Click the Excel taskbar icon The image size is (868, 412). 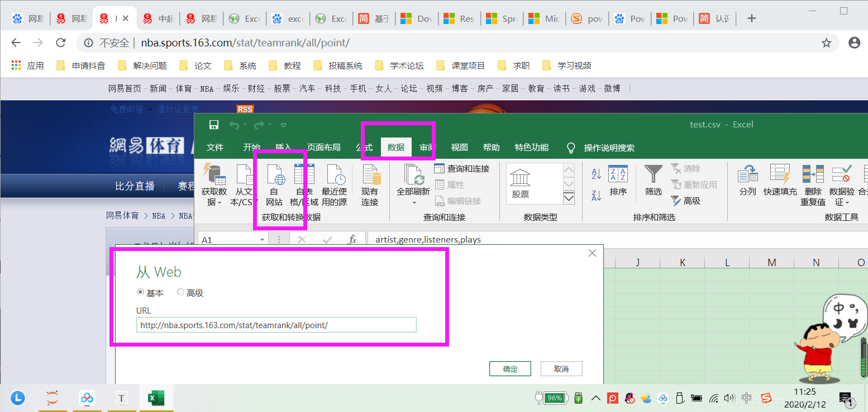coord(156,398)
